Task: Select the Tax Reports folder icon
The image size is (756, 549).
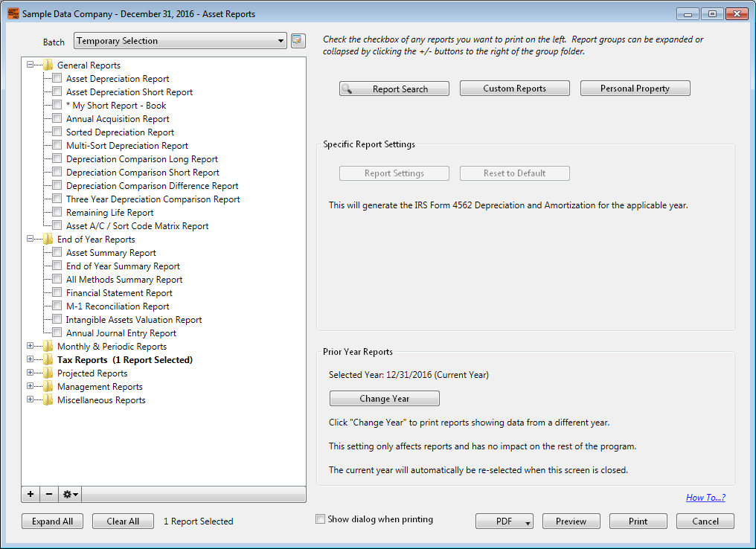Action: click(x=48, y=359)
